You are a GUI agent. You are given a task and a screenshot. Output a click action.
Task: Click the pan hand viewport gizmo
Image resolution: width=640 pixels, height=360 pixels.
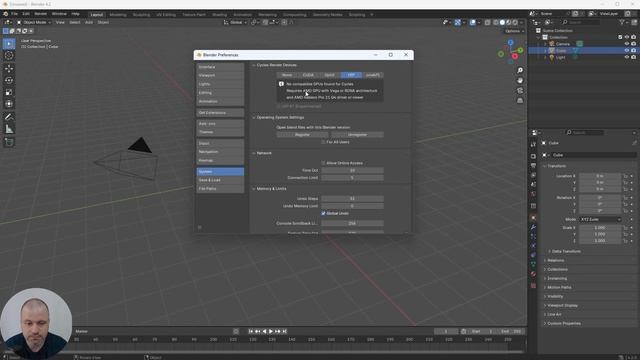click(520, 80)
